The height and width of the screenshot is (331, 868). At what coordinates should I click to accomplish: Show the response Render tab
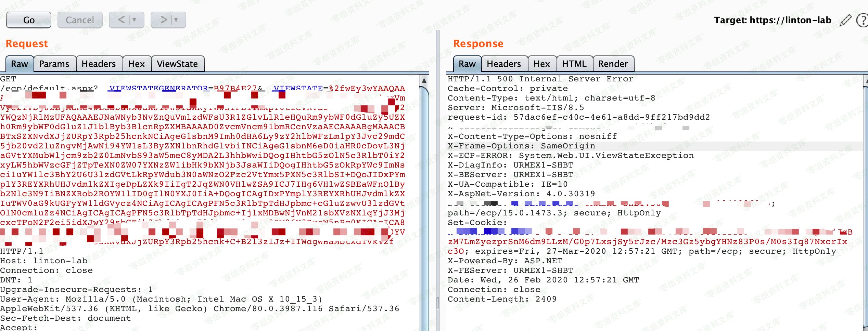pyautogui.click(x=613, y=64)
